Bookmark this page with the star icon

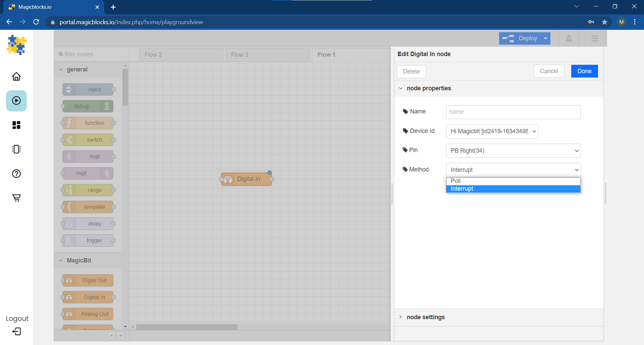click(x=604, y=22)
